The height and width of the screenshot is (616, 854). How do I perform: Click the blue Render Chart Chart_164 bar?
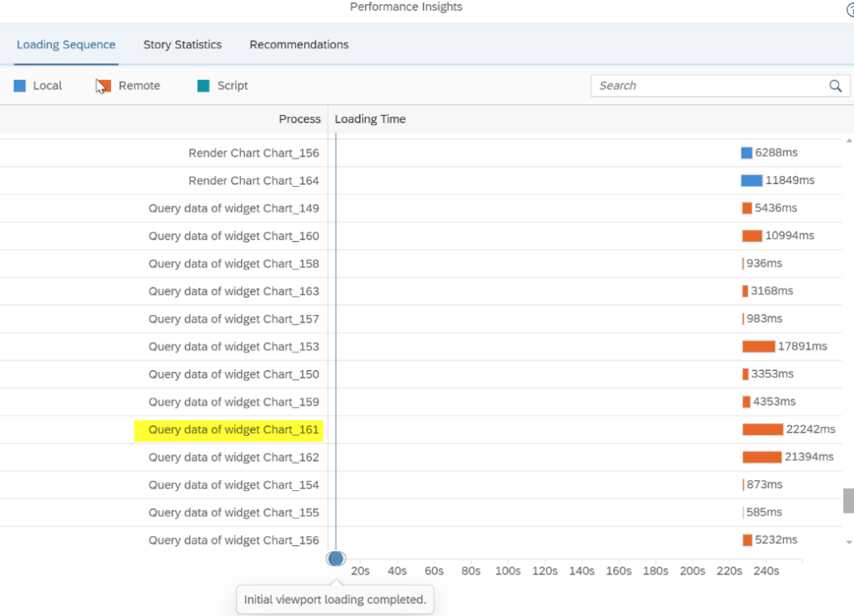(x=751, y=181)
